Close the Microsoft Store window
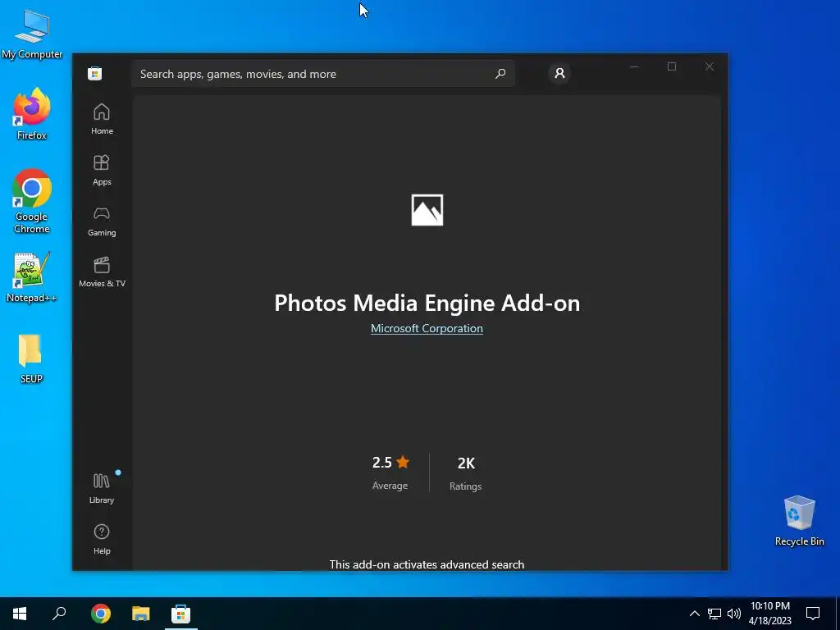The width and height of the screenshot is (840, 630). pos(710,67)
